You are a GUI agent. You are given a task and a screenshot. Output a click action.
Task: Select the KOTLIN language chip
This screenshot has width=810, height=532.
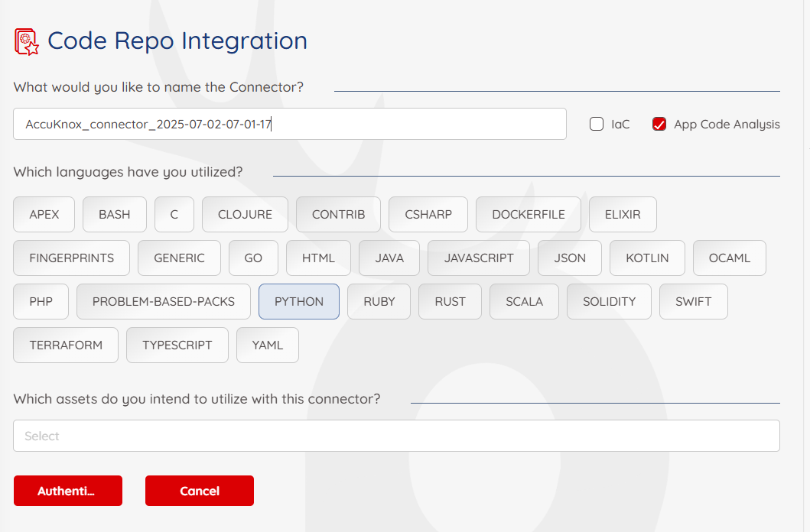(x=647, y=258)
